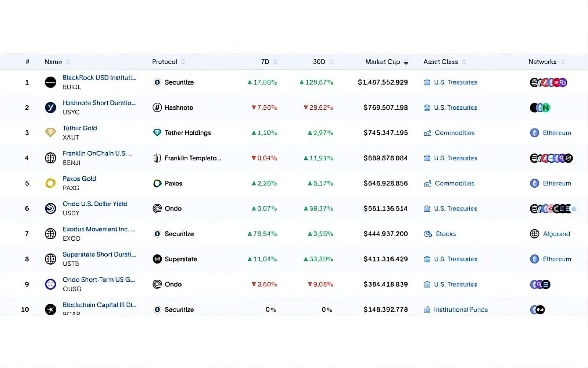This screenshot has width=588, height=368.
Task: Click the Algorand network link
Action: pyautogui.click(x=556, y=234)
